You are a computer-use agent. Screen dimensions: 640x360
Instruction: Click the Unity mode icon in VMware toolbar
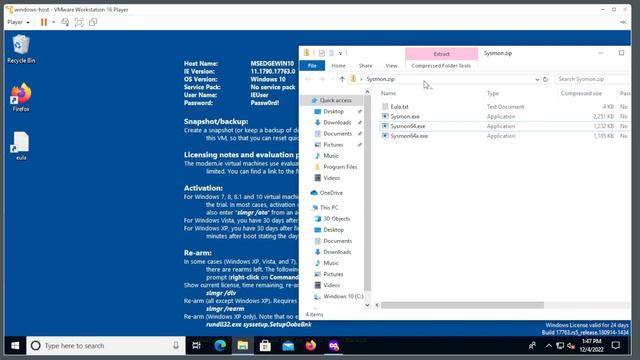93,22
